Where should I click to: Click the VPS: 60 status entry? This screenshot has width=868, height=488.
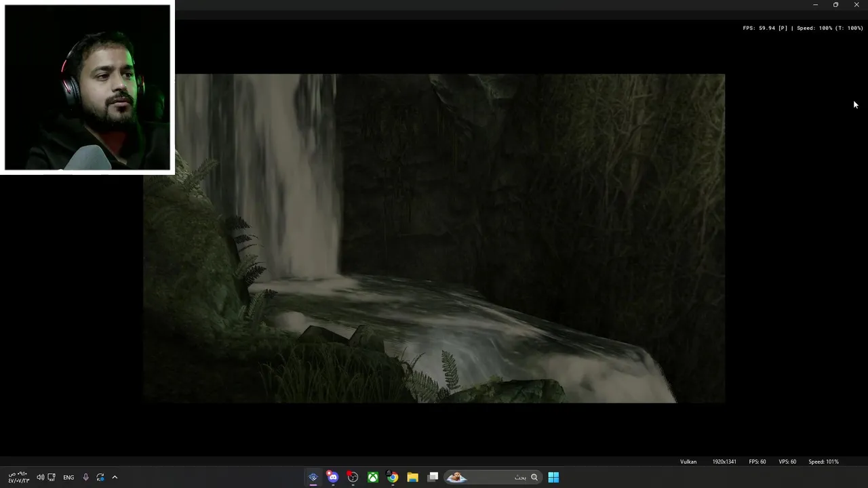pos(787,462)
